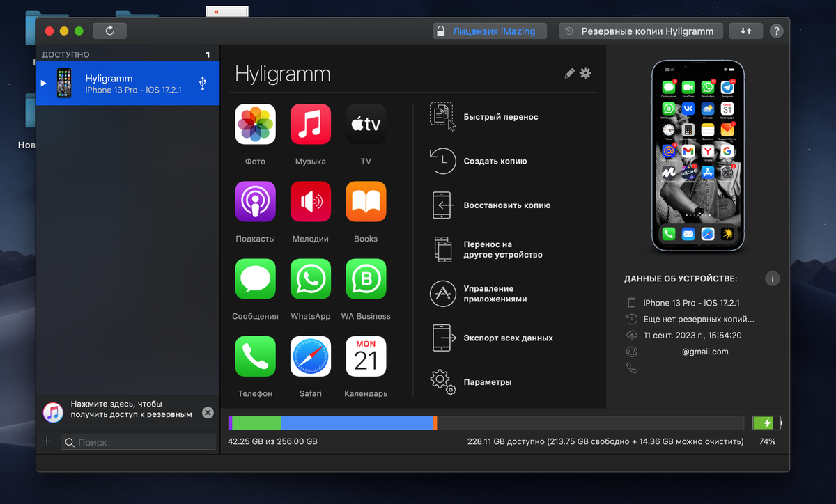Click the plus icon beside search
This screenshot has height=504, width=836.
[x=47, y=441]
